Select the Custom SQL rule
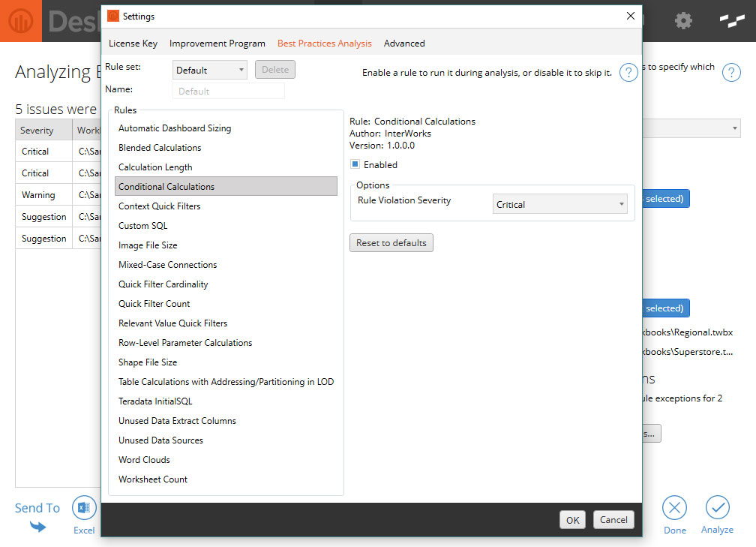This screenshot has width=756, height=547. [143, 226]
